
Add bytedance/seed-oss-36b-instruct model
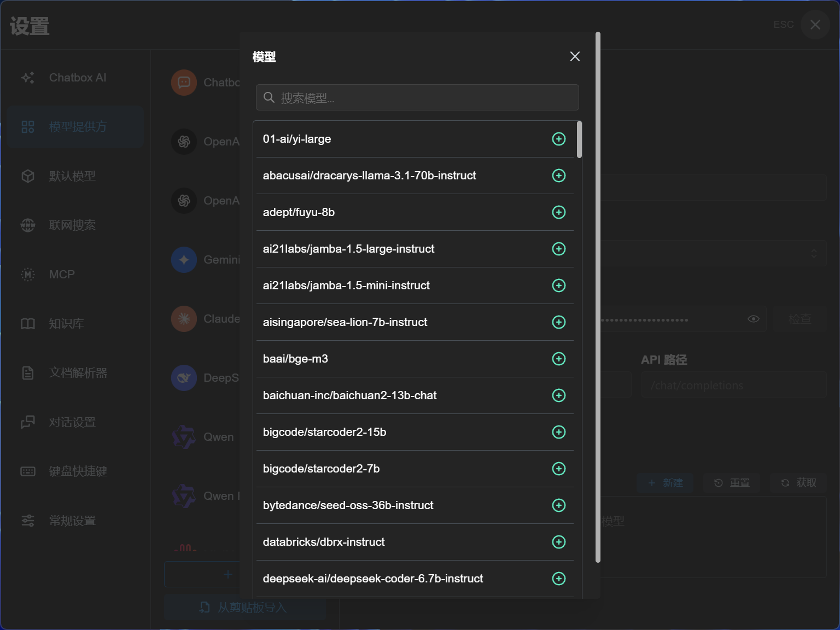(558, 505)
